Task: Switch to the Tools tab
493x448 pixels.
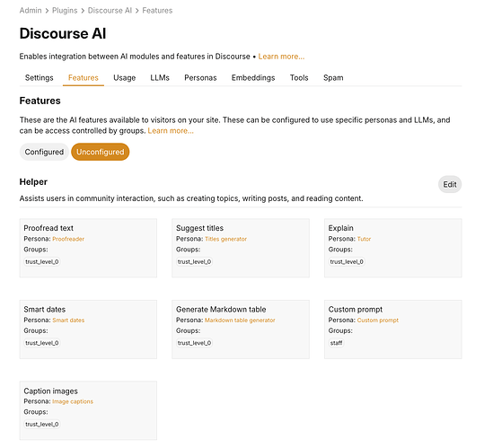Action: (299, 77)
